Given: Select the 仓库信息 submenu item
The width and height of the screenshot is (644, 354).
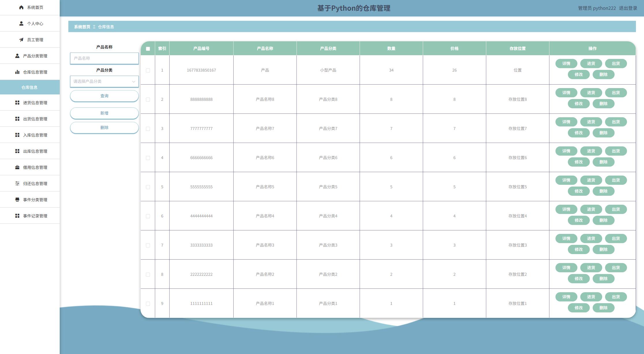Looking at the screenshot, I should [x=29, y=87].
